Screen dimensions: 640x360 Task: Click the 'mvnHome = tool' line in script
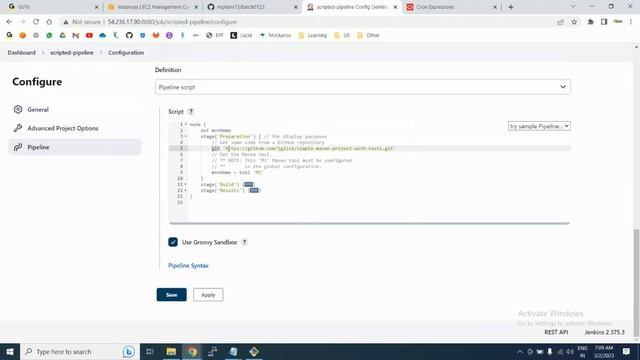[237, 172]
